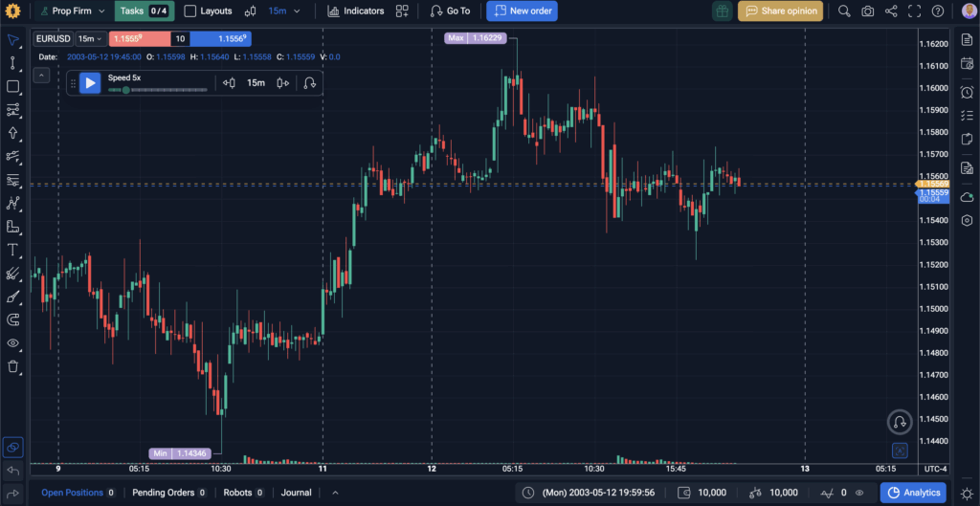This screenshot has height=506, width=980.
Task: Open the Journal tab
Action: pyautogui.click(x=296, y=493)
